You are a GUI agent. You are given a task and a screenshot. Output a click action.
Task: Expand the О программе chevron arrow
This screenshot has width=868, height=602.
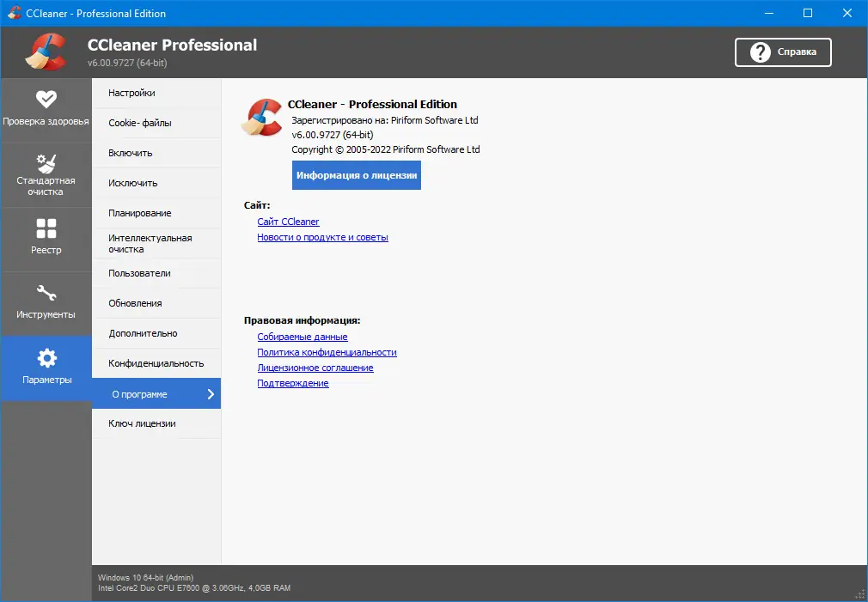click(x=210, y=393)
